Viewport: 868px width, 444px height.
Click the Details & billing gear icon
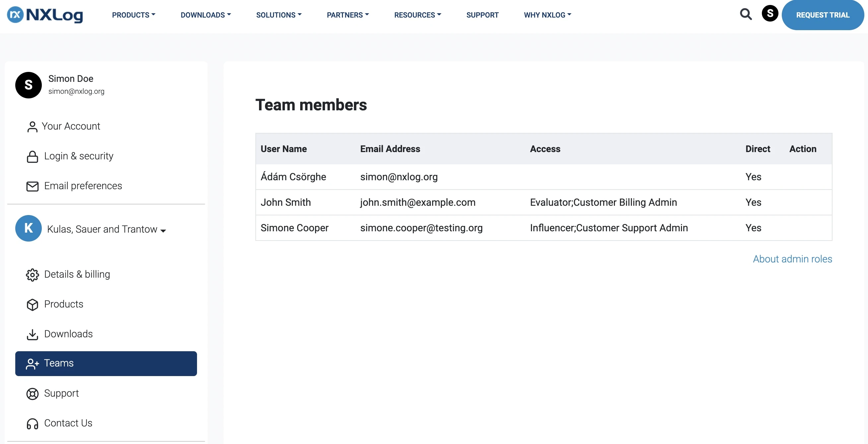point(33,275)
